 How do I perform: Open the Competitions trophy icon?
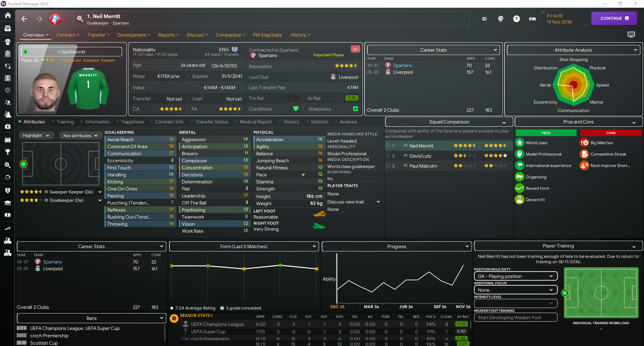[8, 152]
